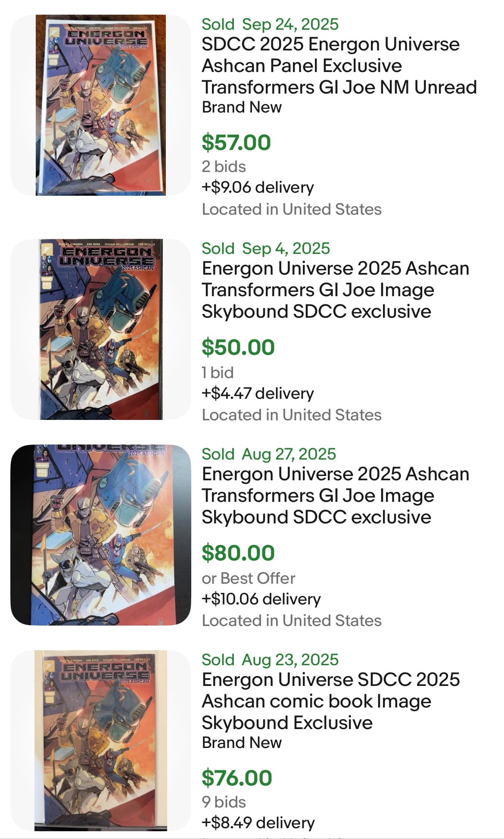504x839 pixels.
Task: Tap the comic image for the $50.00 listing
Action: click(100, 329)
